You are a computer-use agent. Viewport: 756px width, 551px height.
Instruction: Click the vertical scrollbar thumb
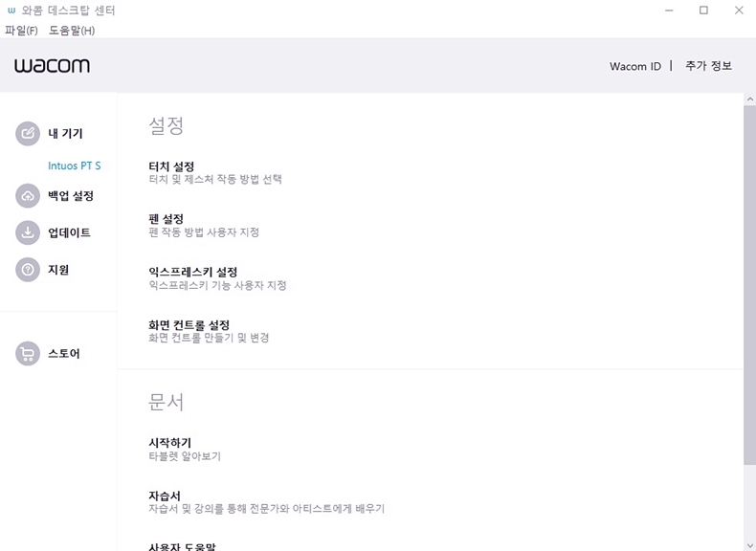point(749,285)
